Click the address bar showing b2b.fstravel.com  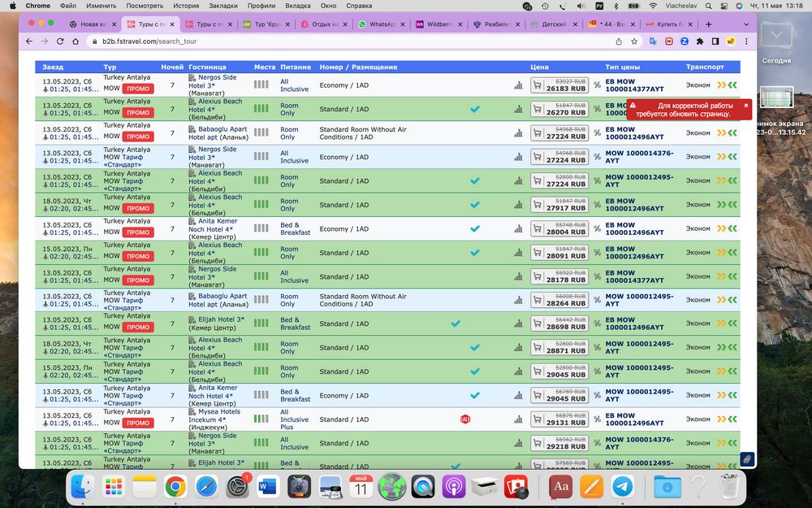point(325,41)
